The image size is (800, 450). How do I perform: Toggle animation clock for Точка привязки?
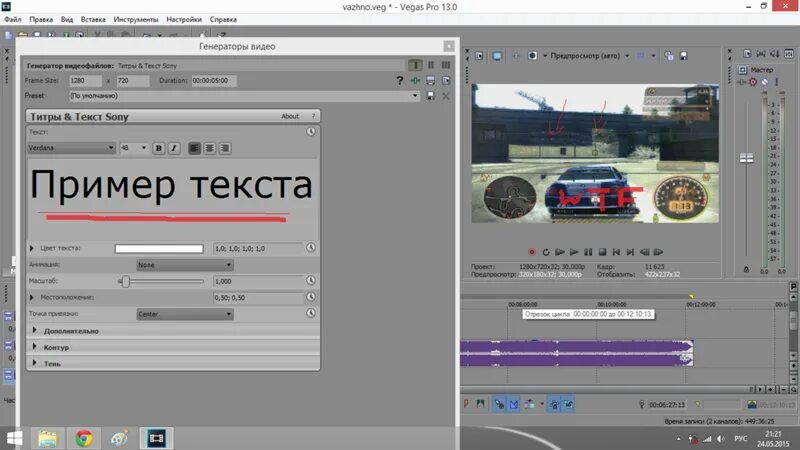pyautogui.click(x=311, y=313)
